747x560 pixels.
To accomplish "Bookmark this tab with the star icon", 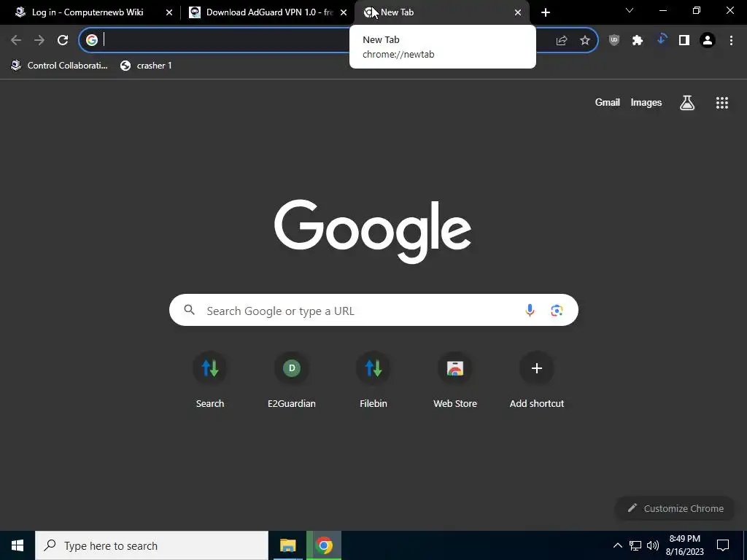I will [x=585, y=41].
